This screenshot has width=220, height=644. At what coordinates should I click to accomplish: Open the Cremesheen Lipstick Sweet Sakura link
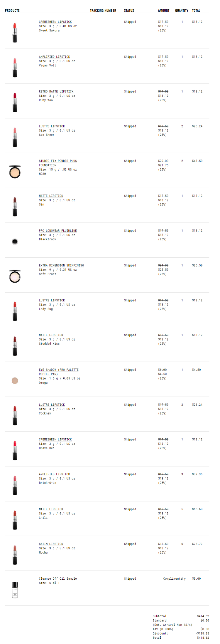point(55,22)
